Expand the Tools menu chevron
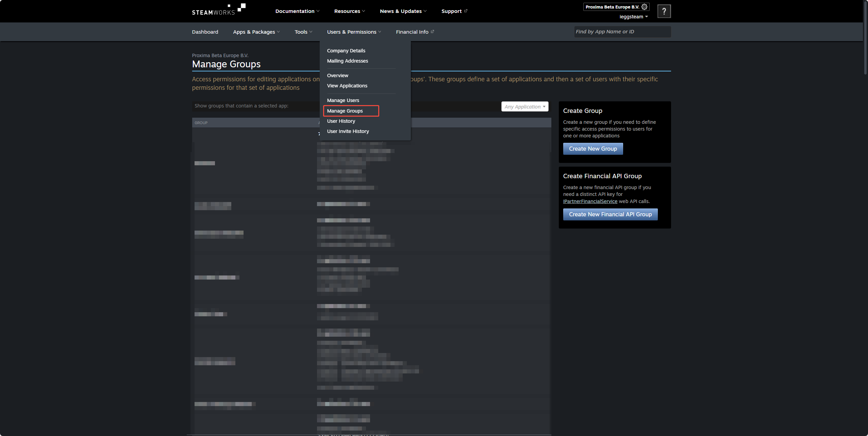This screenshot has width=868, height=436. [311, 32]
